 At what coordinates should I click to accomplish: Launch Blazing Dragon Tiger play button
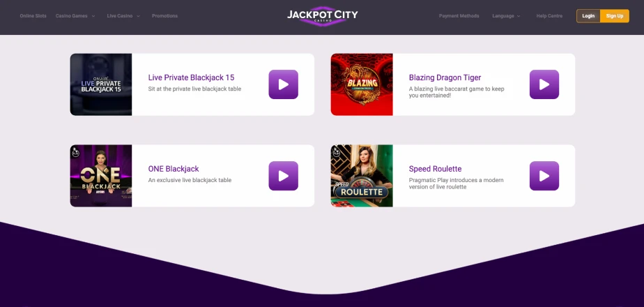(x=544, y=84)
